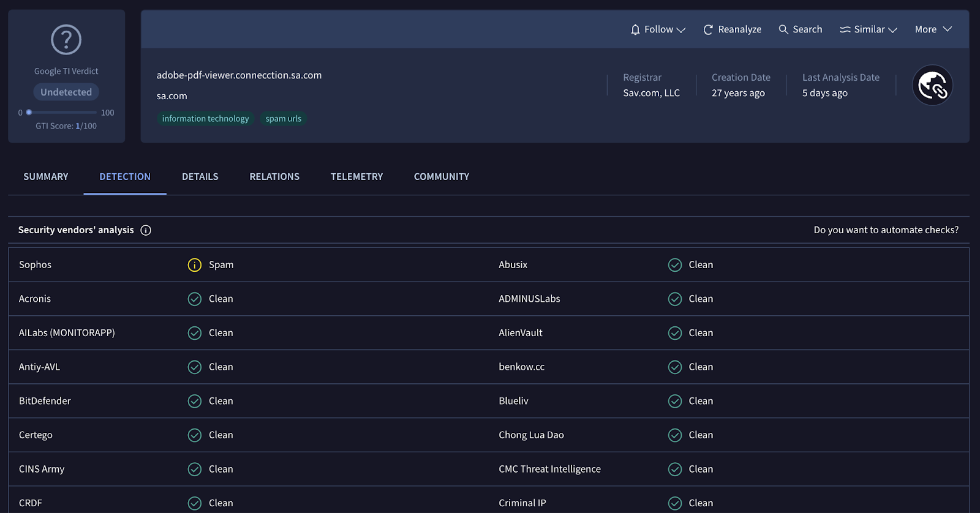This screenshot has height=513, width=980.
Task: Click the Clean check icon for Criminal IP
Action: (675, 503)
